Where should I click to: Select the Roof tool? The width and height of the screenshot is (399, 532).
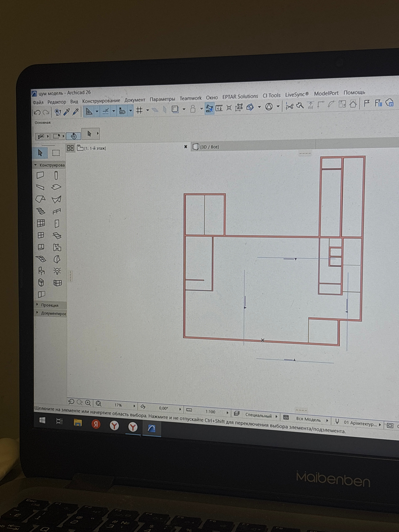click(40, 199)
